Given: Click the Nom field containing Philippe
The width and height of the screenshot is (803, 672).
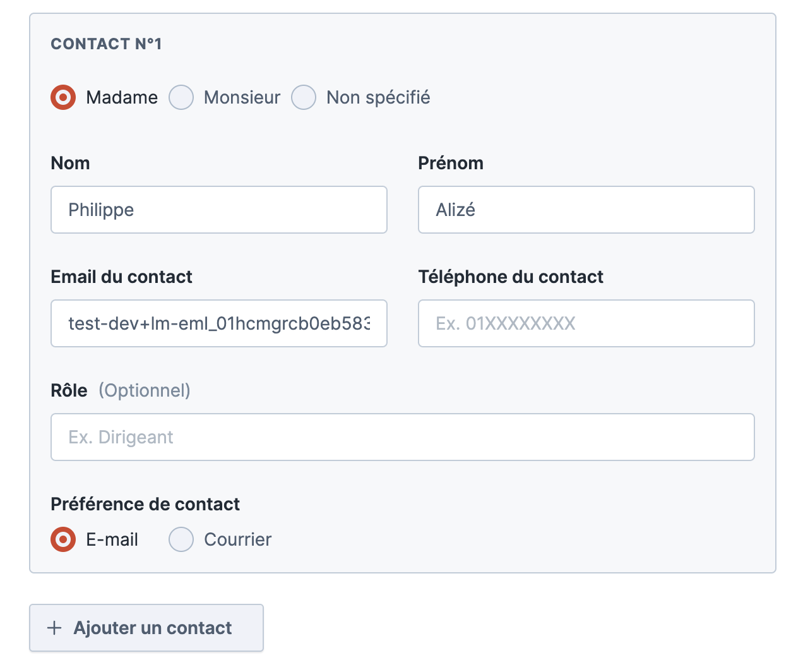Looking at the screenshot, I should [x=218, y=210].
